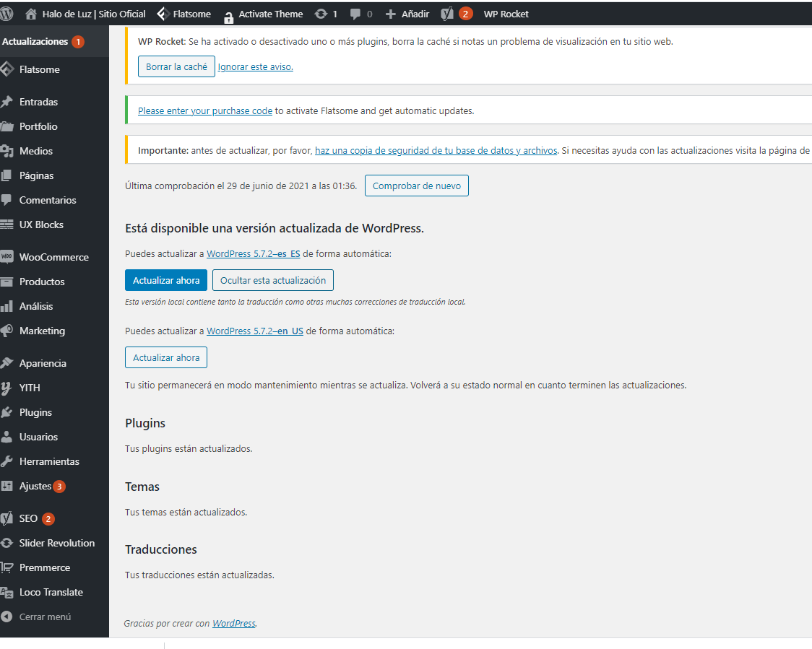Click the Comentarios bubble icon in sidebar
Image resolution: width=812 pixels, height=649 pixels.
[7, 200]
